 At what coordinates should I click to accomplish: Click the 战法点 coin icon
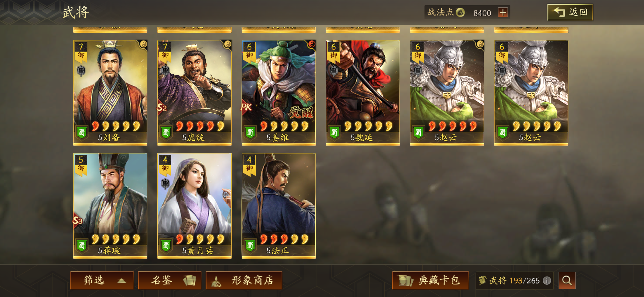pyautogui.click(x=460, y=12)
